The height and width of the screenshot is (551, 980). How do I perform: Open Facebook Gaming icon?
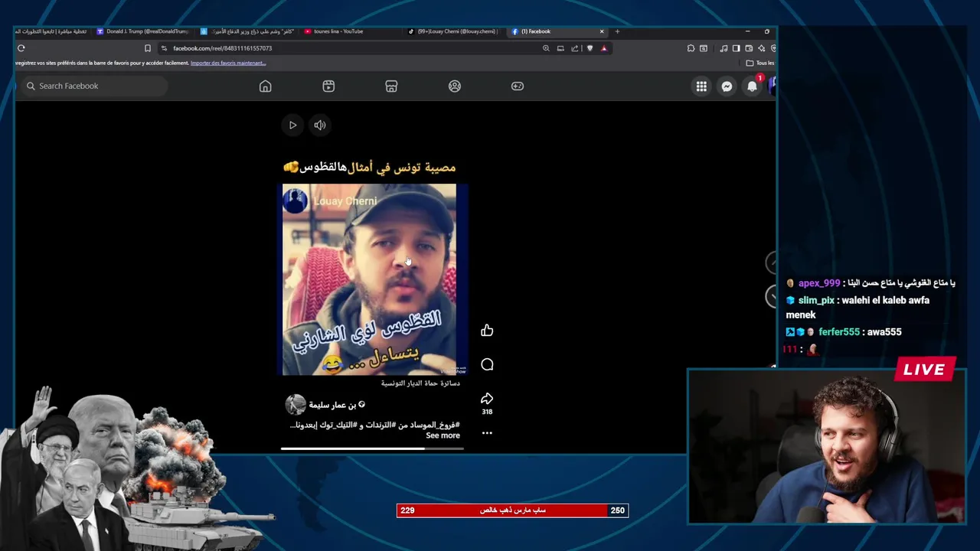click(x=518, y=86)
